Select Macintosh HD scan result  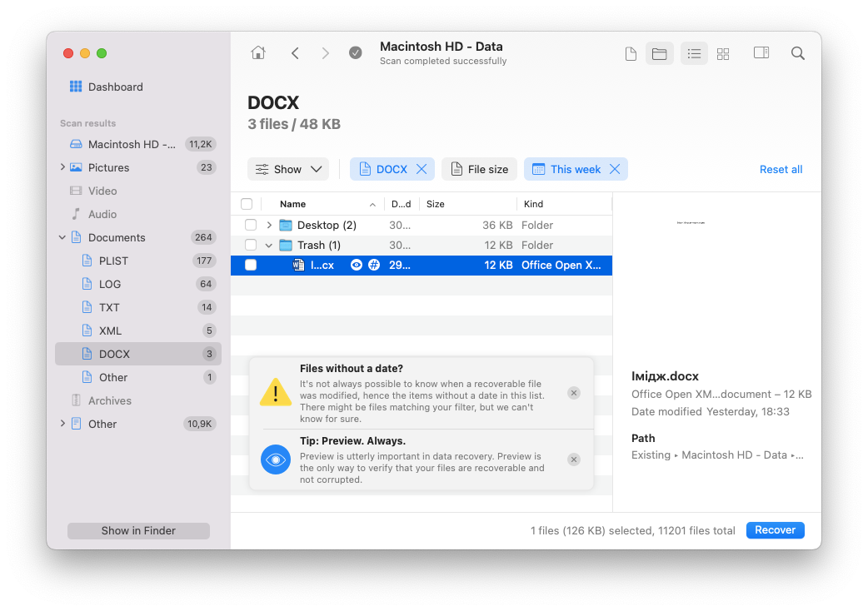(138, 144)
